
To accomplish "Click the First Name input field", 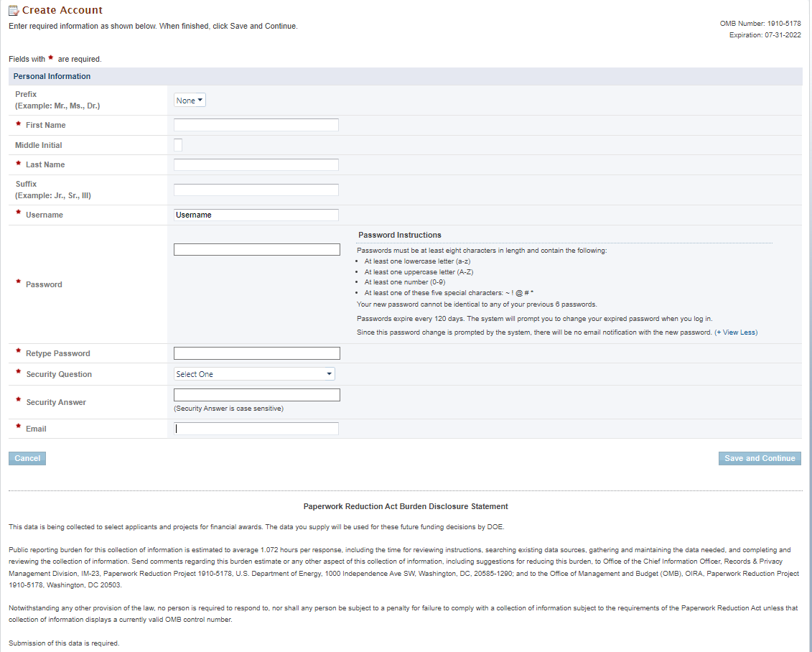I will pyautogui.click(x=256, y=125).
